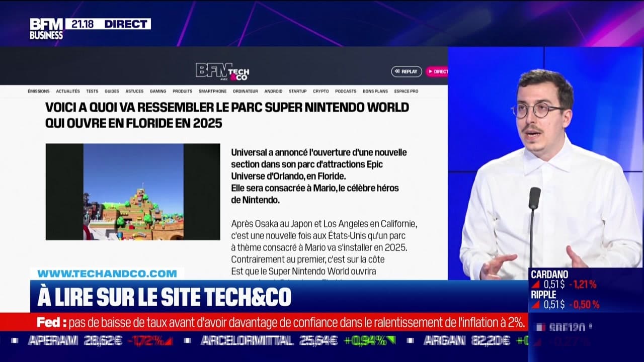This screenshot has width=644, height=362.
Task: Select the TESTS navigation item
Action: [92, 91]
